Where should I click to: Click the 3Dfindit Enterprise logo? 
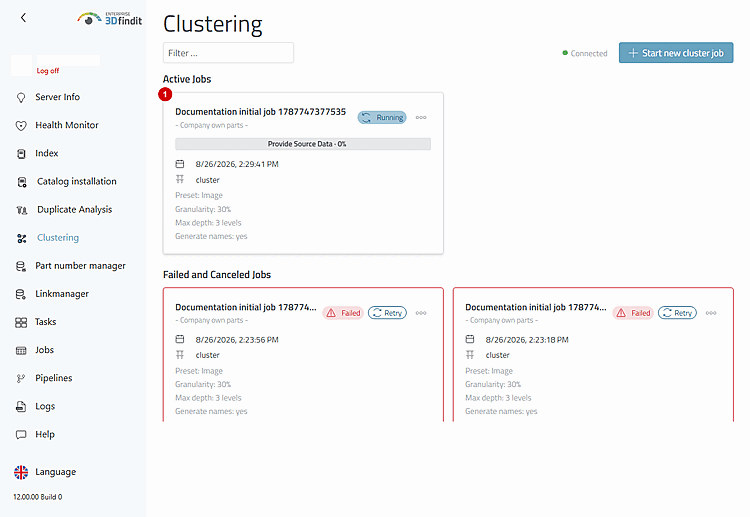coord(110,18)
